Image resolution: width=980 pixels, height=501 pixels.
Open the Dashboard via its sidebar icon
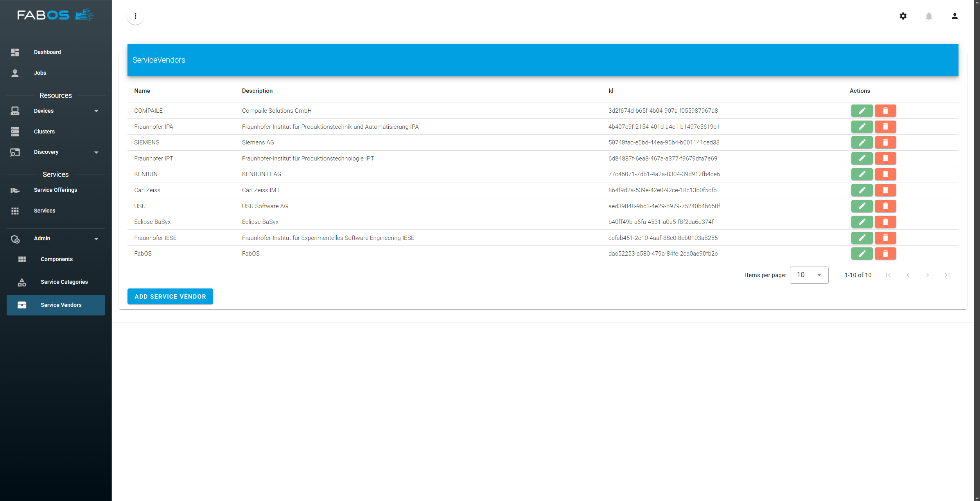coord(15,52)
